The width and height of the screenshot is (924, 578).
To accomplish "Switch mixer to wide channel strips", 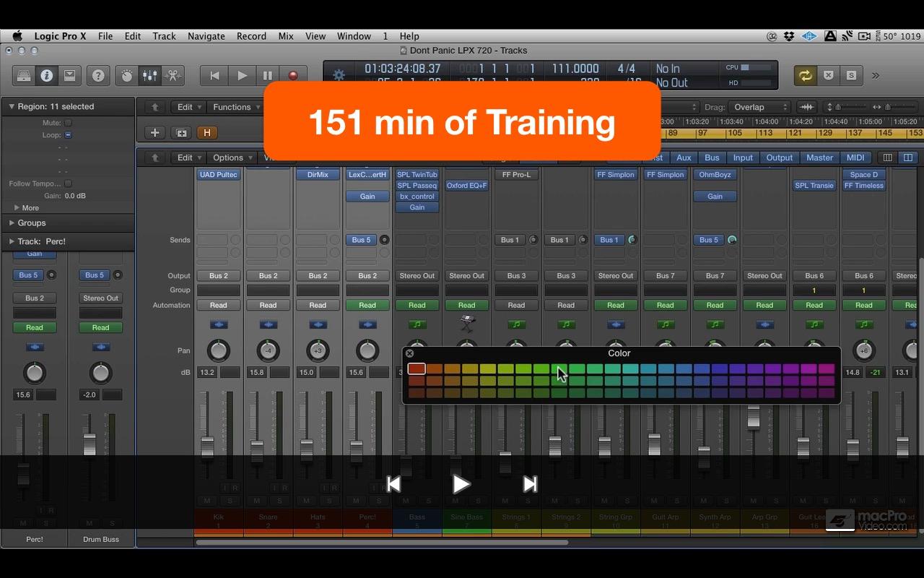I will [x=908, y=158].
